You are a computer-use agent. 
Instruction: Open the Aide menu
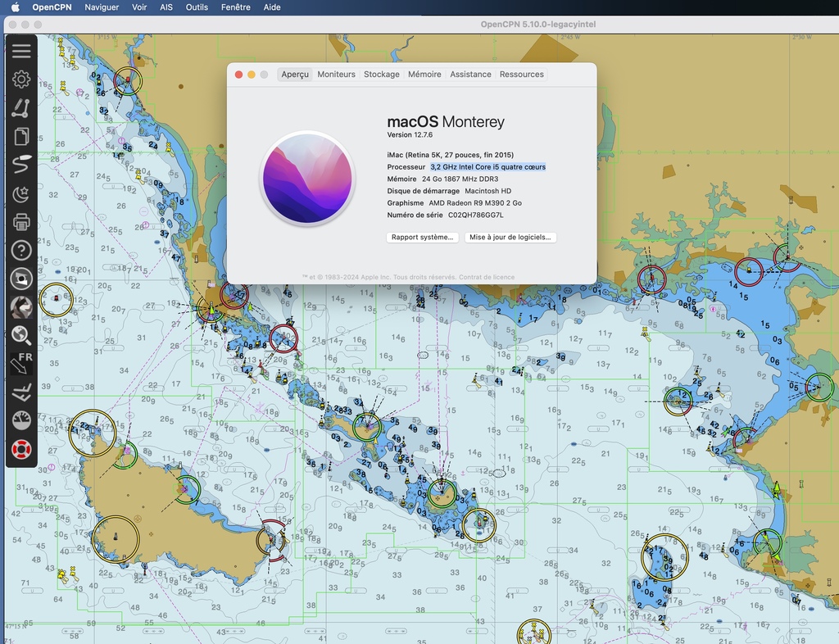(x=272, y=7)
